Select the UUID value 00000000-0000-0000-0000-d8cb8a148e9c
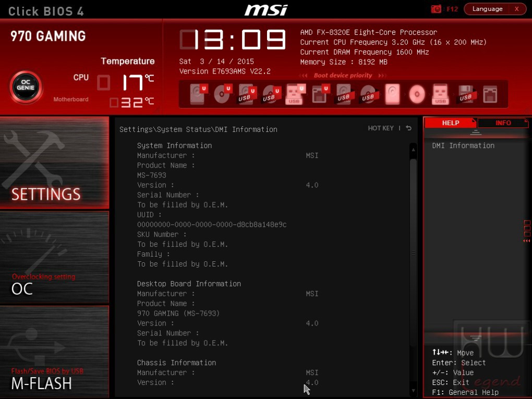Image resolution: width=532 pixels, height=399 pixels. 212,225
